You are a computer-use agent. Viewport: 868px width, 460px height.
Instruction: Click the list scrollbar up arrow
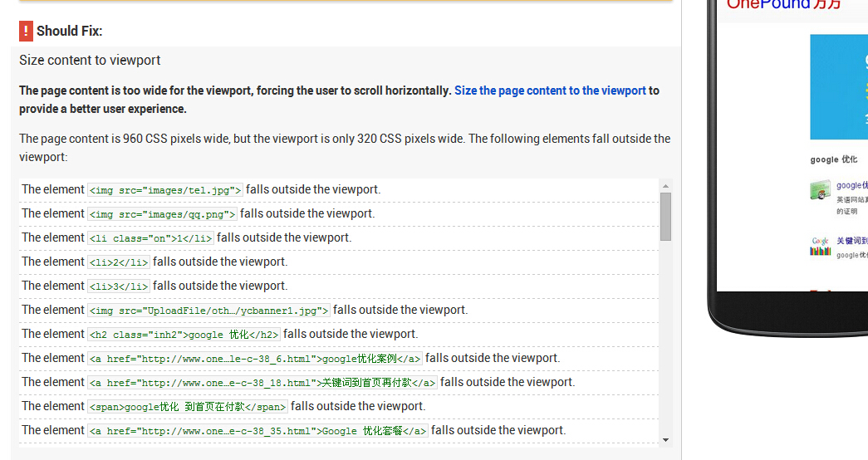(x=665, y=186)
